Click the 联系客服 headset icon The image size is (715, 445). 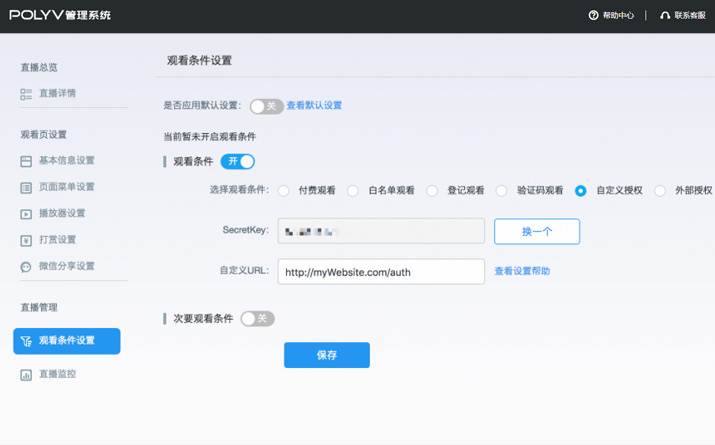(664, 16)
